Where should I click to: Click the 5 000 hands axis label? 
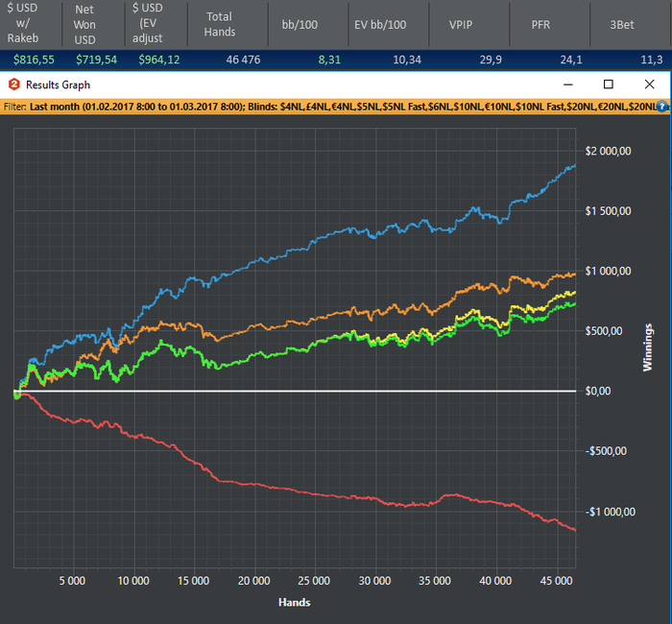pyautogui.click(x=72, y=581)
